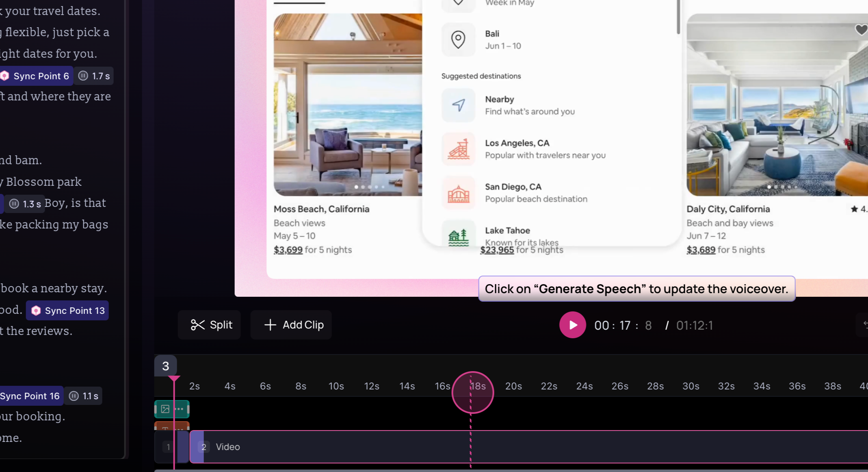Viewport: 868px width, 472px height.
Task: Click the 'Moss Beach, California' title
Action: tap(321, 209)
